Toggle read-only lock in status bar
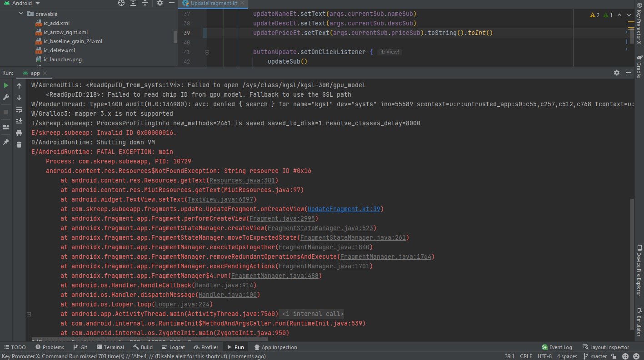 (x=614, y=357)
